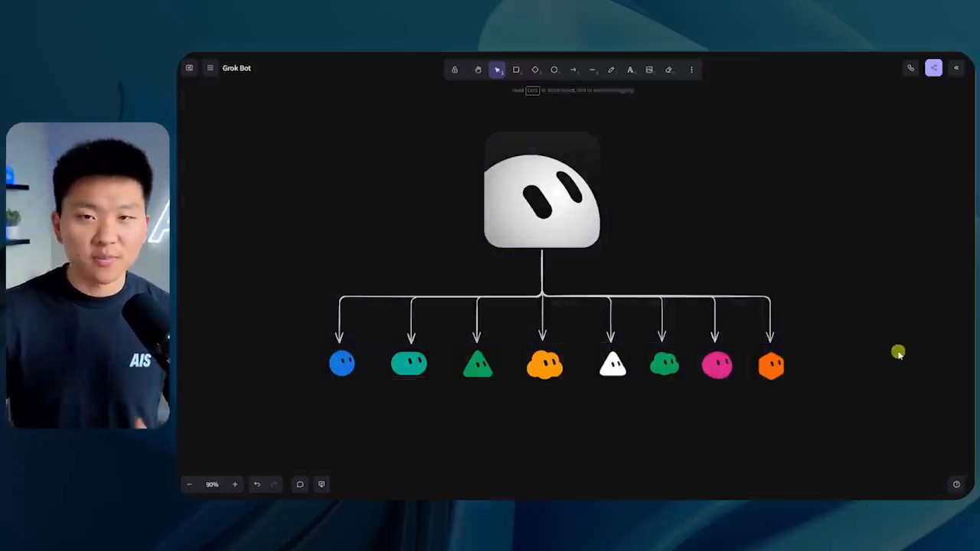Pick the Eraser tool
Viewport: 980px width, 551px height.
(x=668, y=70)
